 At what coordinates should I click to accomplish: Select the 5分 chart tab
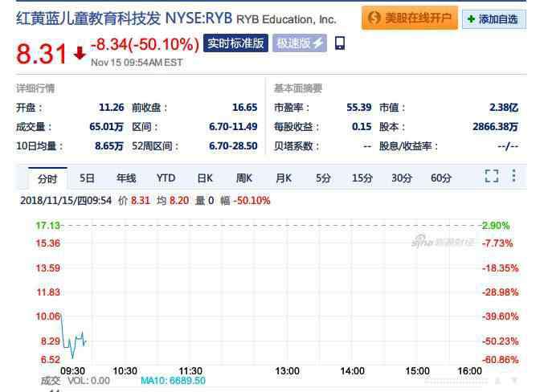pyautogui.click(x=323, y=178)
